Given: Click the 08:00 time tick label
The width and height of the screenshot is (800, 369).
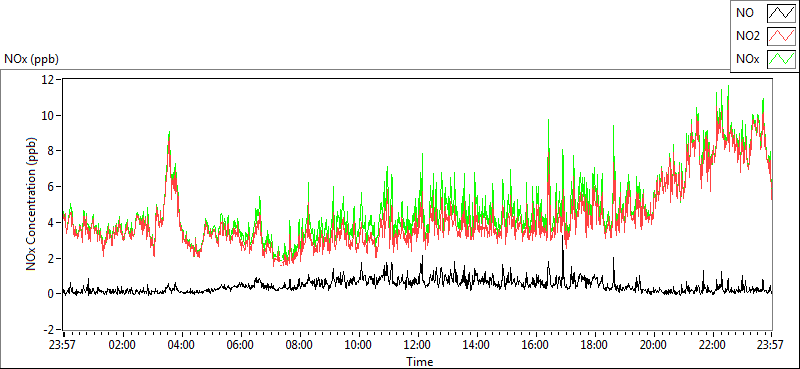Looking at the screenshot, I should click(299, 344).
